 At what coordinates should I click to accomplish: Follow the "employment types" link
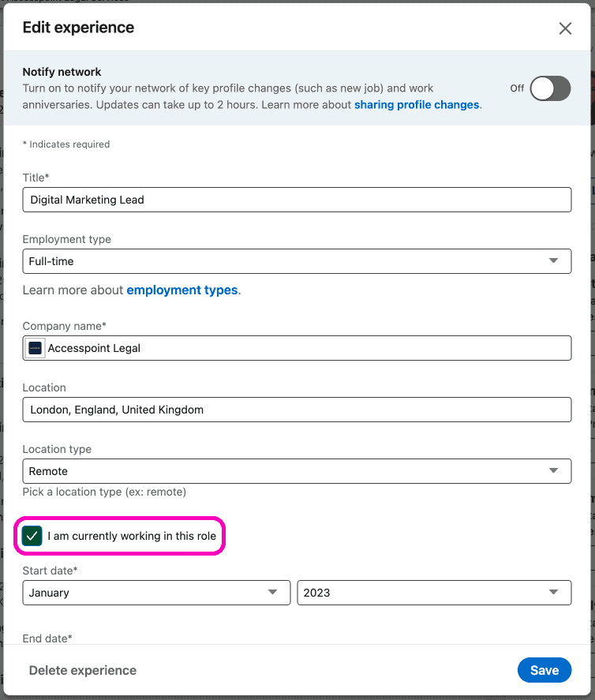click(182, 290)
